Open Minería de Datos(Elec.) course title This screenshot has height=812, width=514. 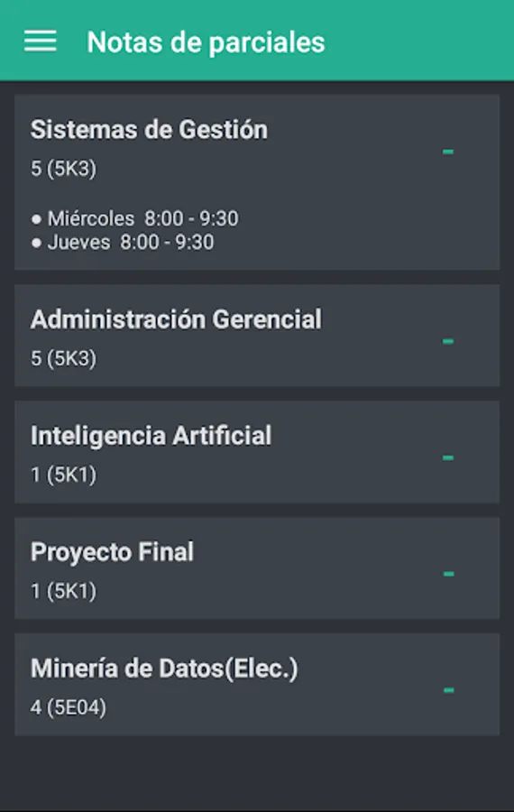point(165,669)
